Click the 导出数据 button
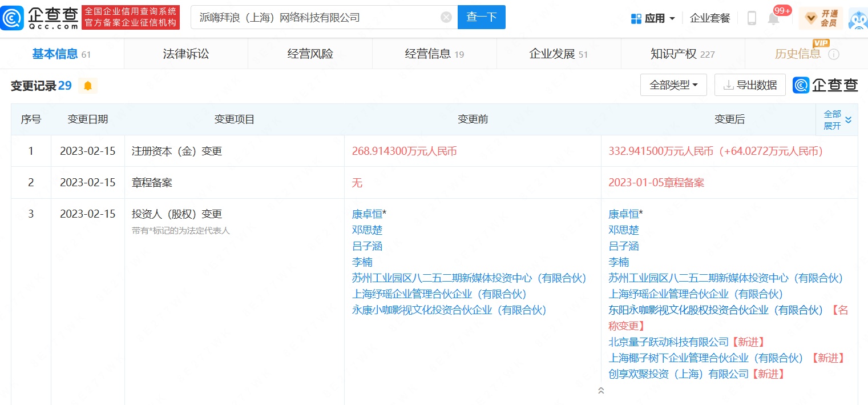The height and width of the screenshot is (405, 868). click(750, 85)
